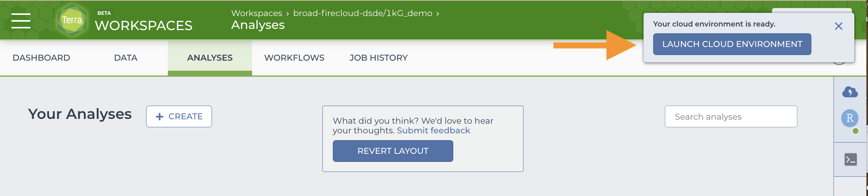Open broad-firecloud-dsde/1kG_demo breadcrumb

click(x=363, y=13)
